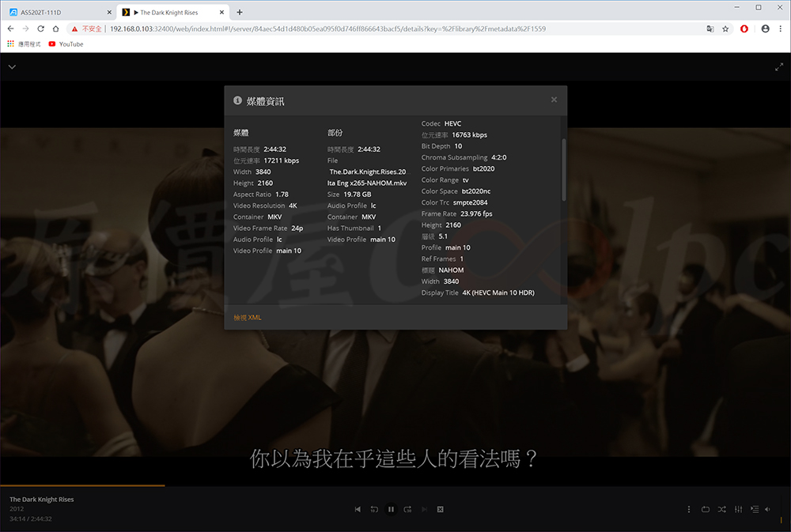The image size is (791, 532).
Task: Toggle shuffle mode in the player
Action: coord(722,509)
